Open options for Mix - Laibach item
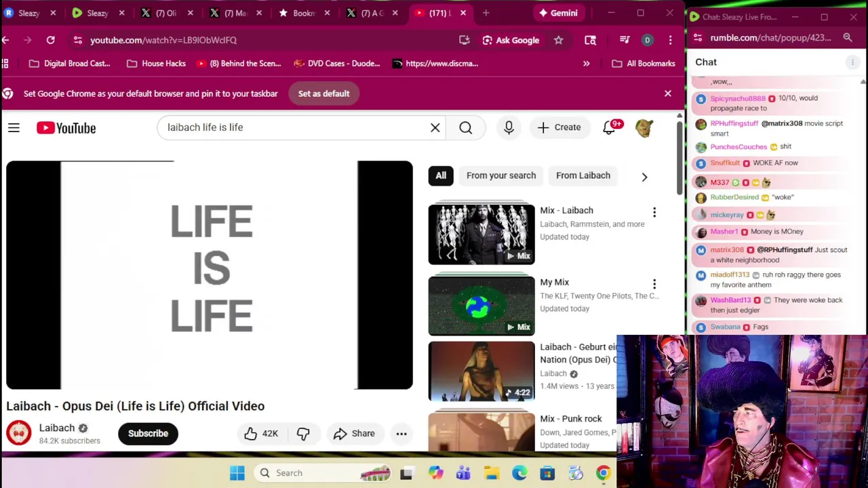This screenshot has width=868, height=488. (x=654, y=212)
